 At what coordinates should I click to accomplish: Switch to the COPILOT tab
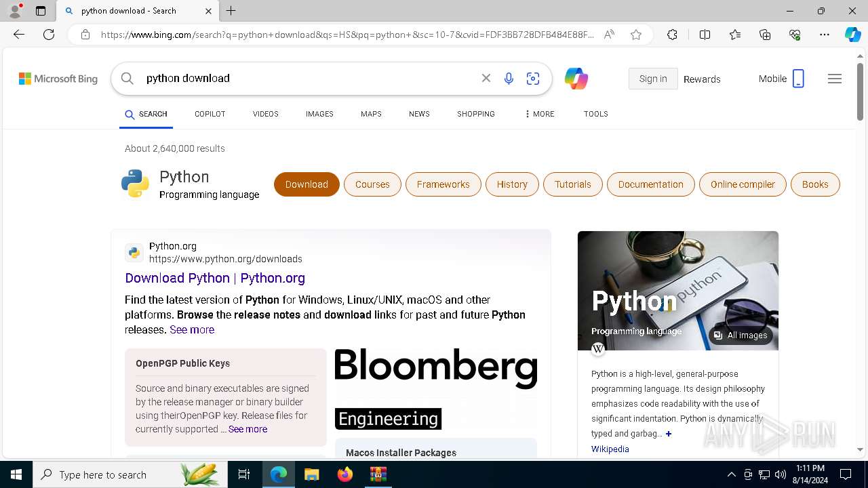(x=210, y=114)
